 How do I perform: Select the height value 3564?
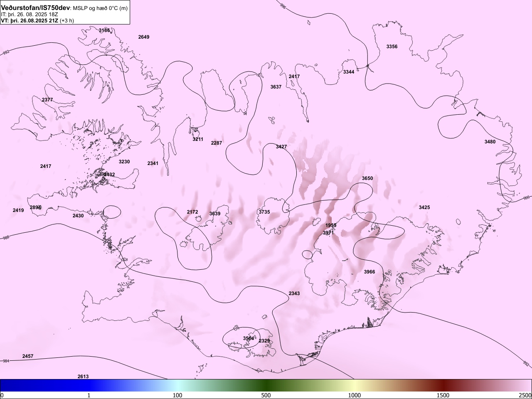pos(249,338)
